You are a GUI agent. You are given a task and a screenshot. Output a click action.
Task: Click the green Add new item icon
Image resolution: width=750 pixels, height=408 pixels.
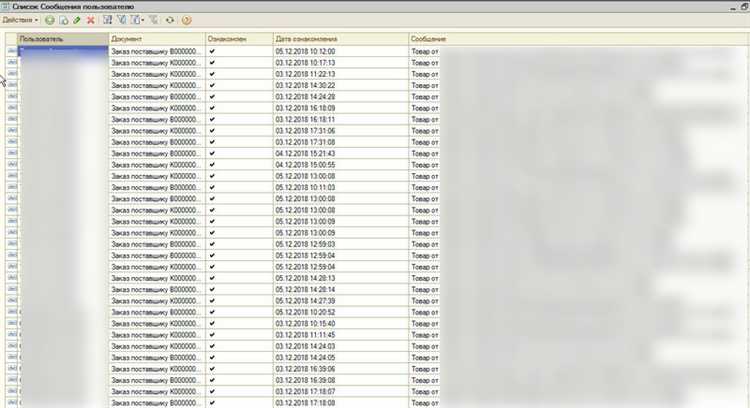[49, 20]
